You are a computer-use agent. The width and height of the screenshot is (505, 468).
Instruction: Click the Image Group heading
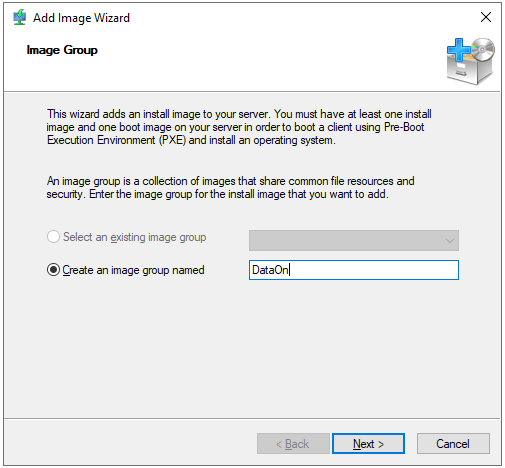pos(62,50)
